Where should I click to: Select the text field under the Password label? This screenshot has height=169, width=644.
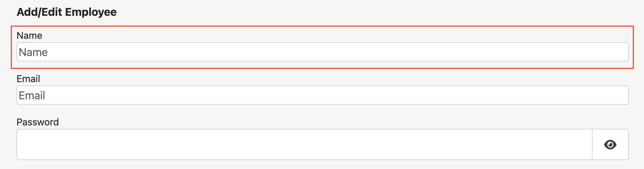[x=304, y=145]
